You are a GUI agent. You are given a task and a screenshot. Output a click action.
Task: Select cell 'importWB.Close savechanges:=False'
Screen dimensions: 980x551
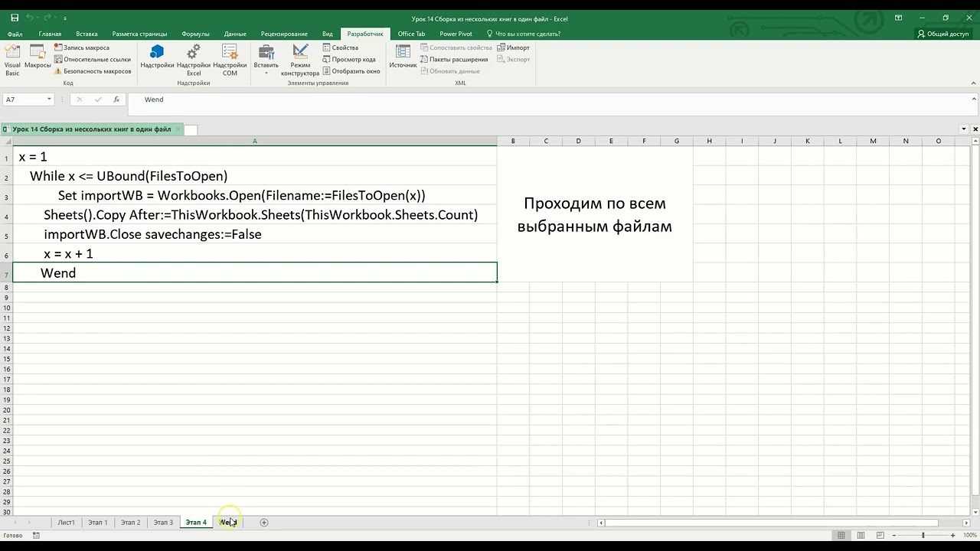click(255, 235)
